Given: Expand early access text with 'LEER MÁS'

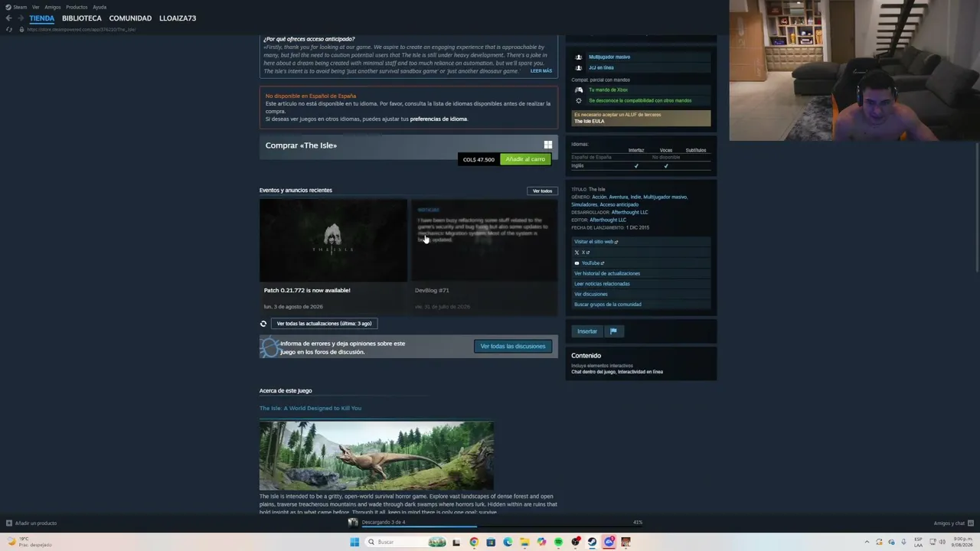Looking at the screenshot, I should click(x=541, y=71).
